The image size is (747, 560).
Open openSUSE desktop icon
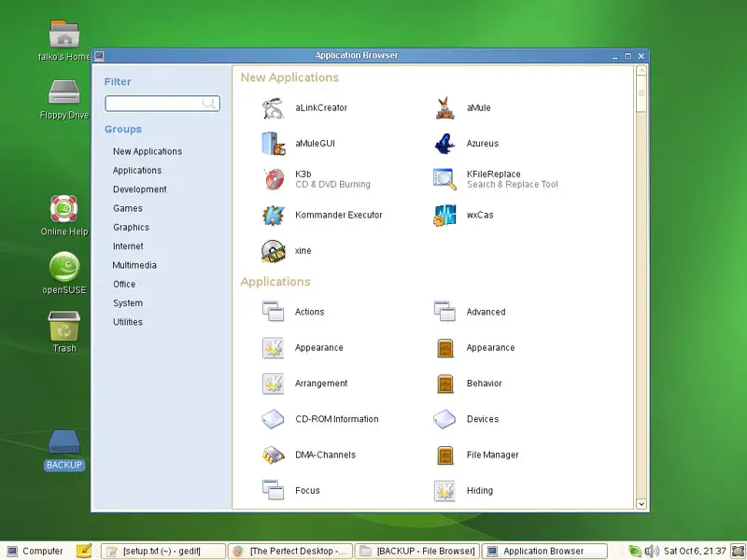click(64, 267)
